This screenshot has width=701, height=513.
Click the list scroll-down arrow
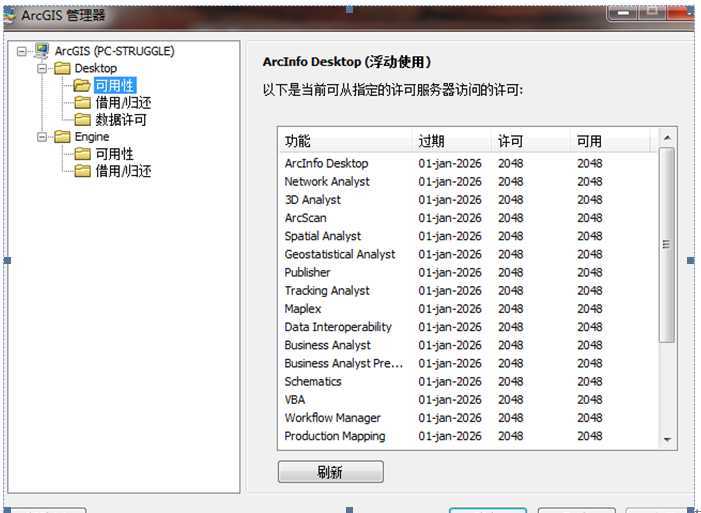point(667,440)
